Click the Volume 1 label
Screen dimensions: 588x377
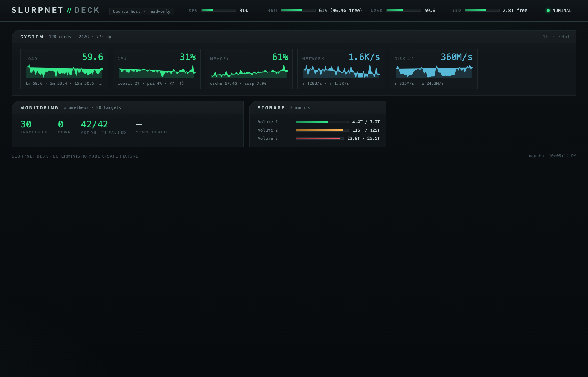point(268,122)
